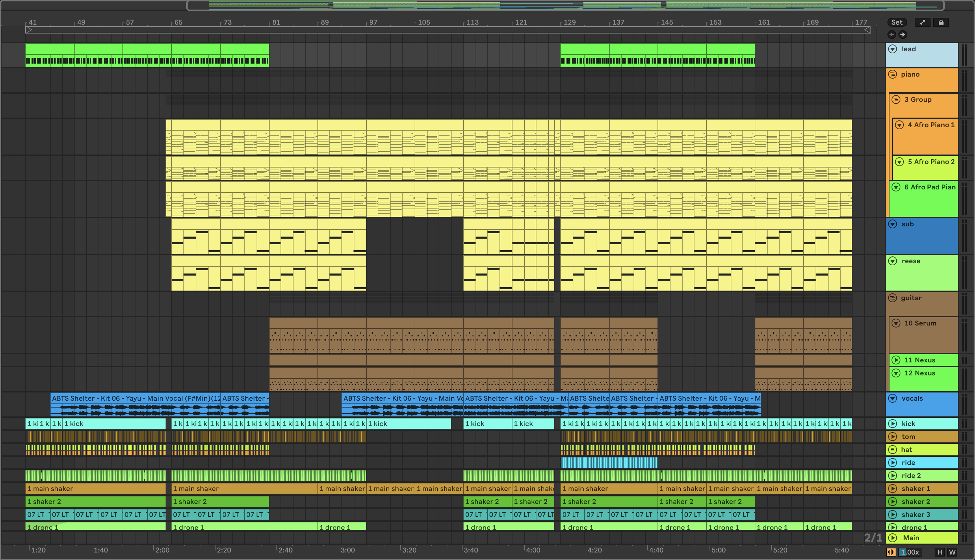
Task: Unfold the Main track via its icon
Action: [x=893, y=538]
